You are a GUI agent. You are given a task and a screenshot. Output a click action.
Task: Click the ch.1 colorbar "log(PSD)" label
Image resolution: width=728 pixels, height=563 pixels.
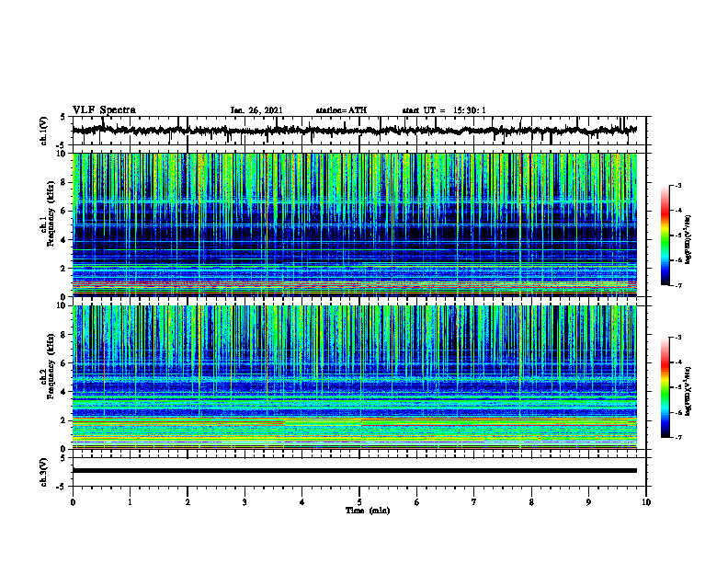[x=688, y=239]
